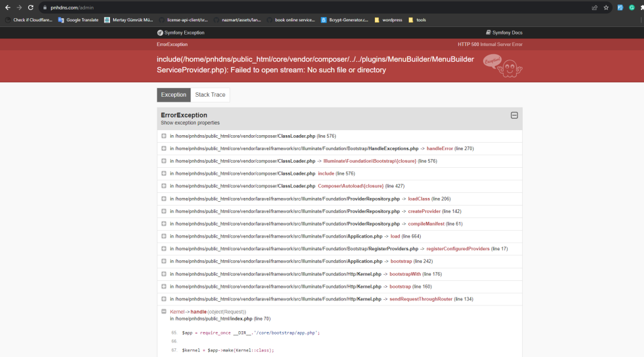Expand the Application.php load line 664 trace
Viewport: 644px width, 357px height.
(x=164, y=236)
